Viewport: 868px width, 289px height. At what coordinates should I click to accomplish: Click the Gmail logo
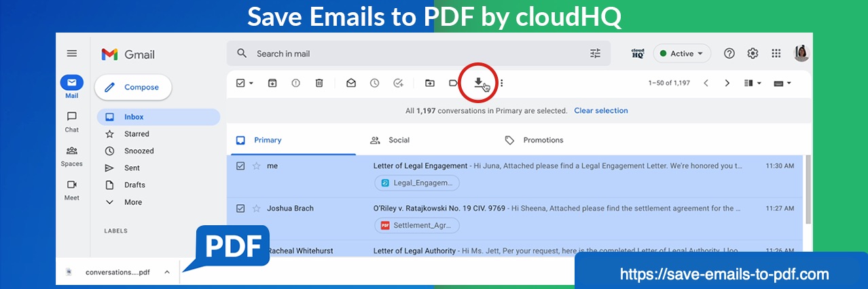click(x=128, y=54)
